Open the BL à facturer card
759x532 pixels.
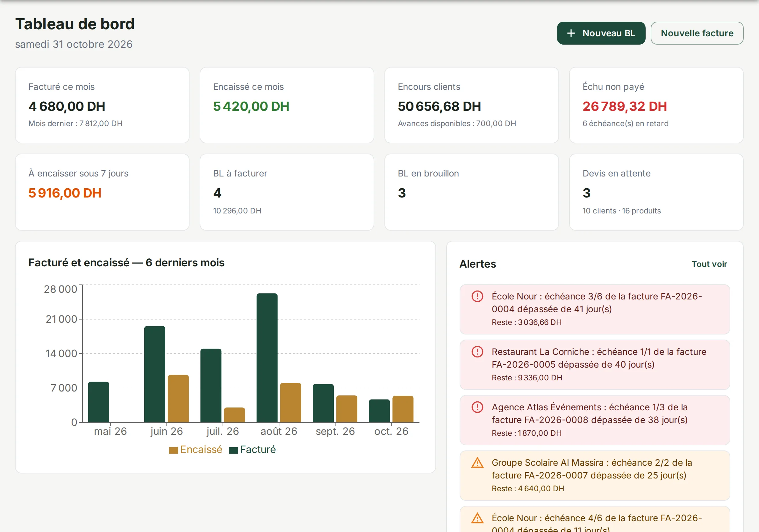point(287,192)
